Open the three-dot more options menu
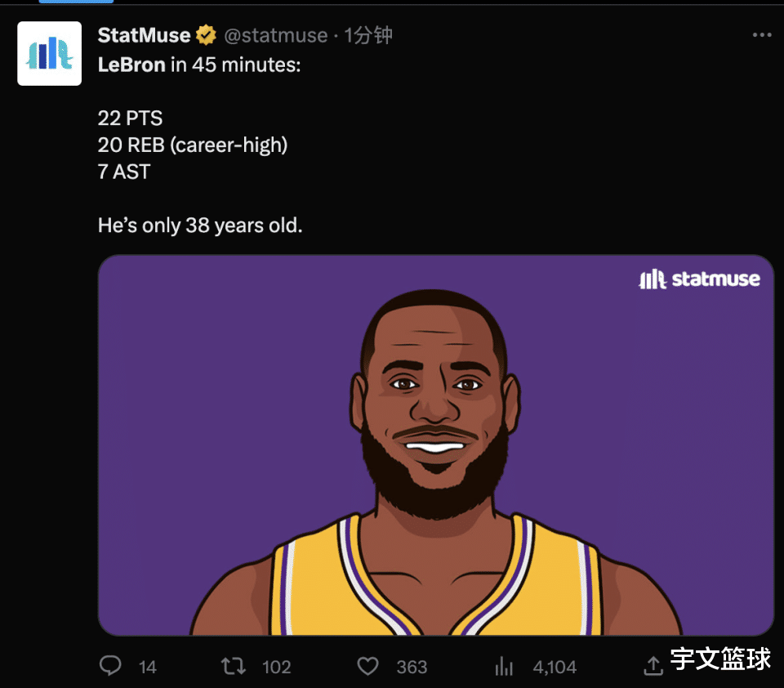This screenshot has width=784, height=688. (x=761, y=35)
